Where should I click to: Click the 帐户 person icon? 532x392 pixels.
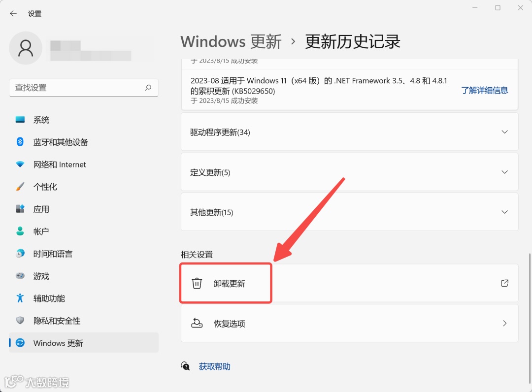20,231
